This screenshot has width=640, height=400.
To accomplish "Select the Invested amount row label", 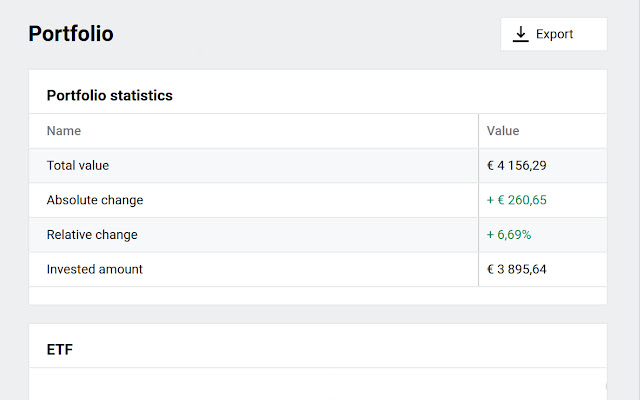I will click(x=95, y=269).
